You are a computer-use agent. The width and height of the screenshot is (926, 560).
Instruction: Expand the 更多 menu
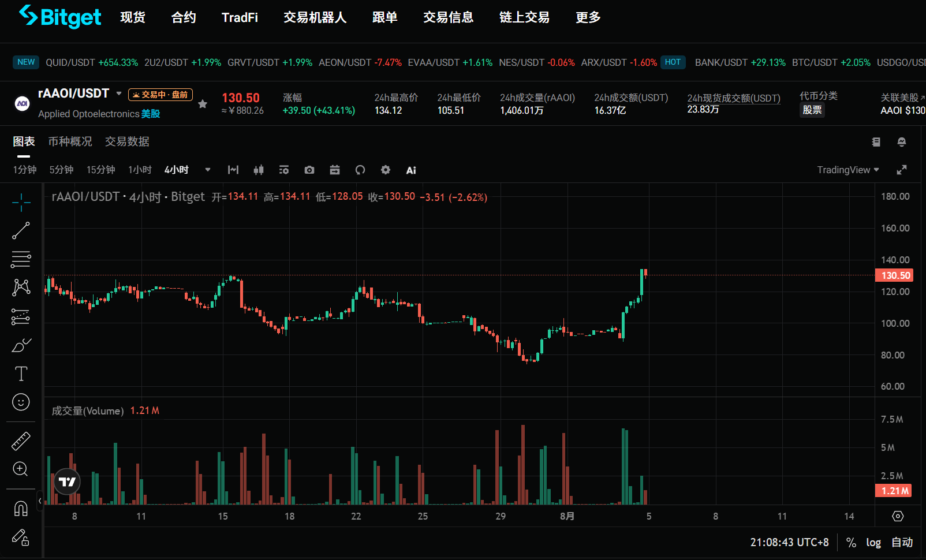point(588,17)
